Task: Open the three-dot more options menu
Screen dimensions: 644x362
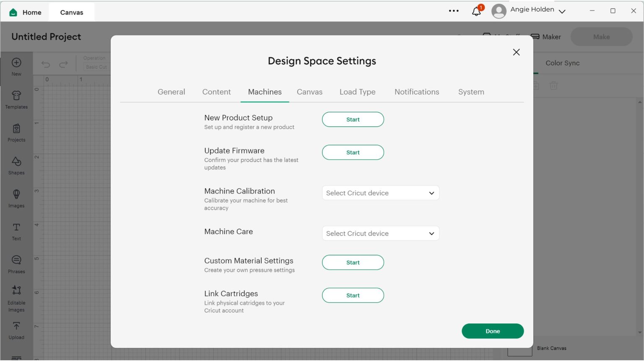Action: (x=454, y=11)
